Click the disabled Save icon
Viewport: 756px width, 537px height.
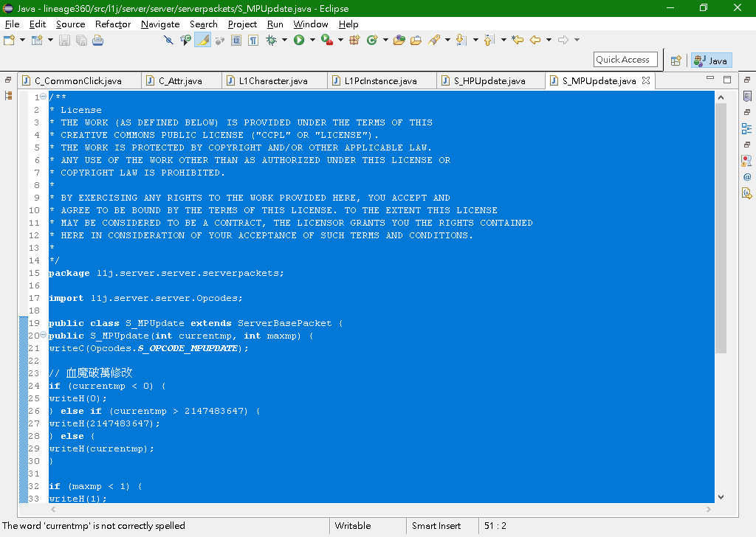(64, 41)
